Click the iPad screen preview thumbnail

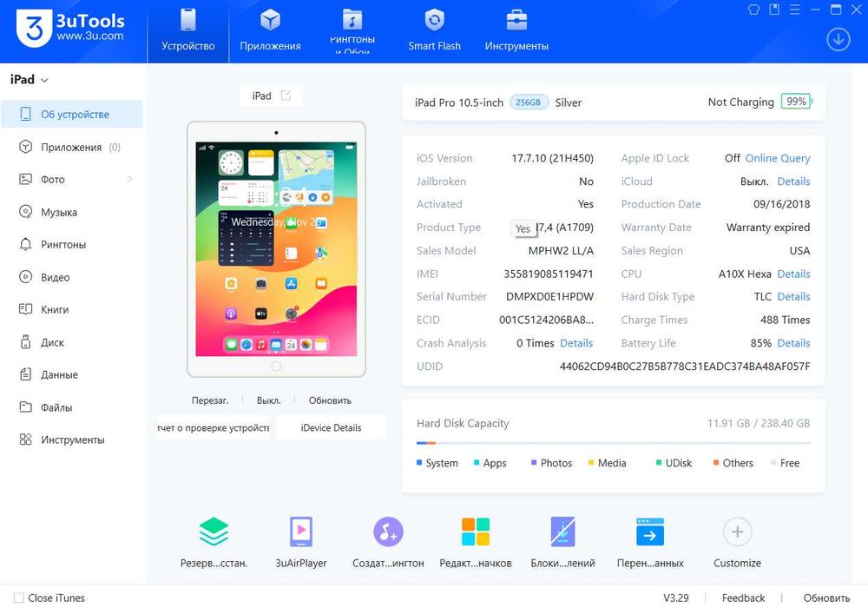(x=276, y=248)
